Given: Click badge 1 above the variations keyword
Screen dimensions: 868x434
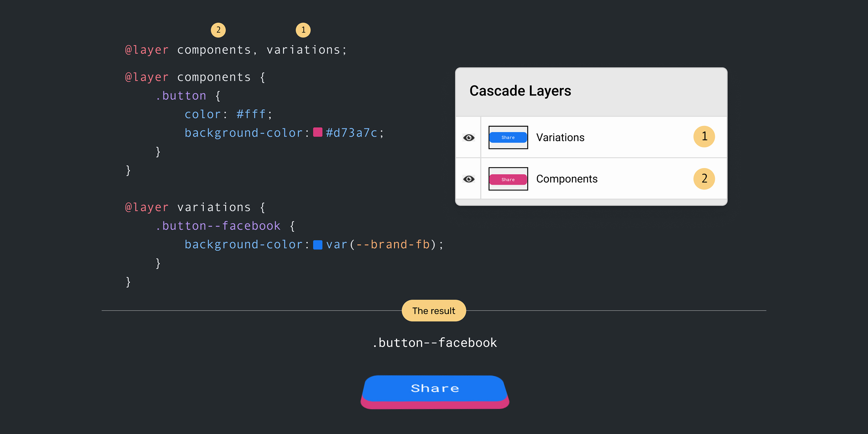Looking at the screenshot, I should [x=303, y=30].
